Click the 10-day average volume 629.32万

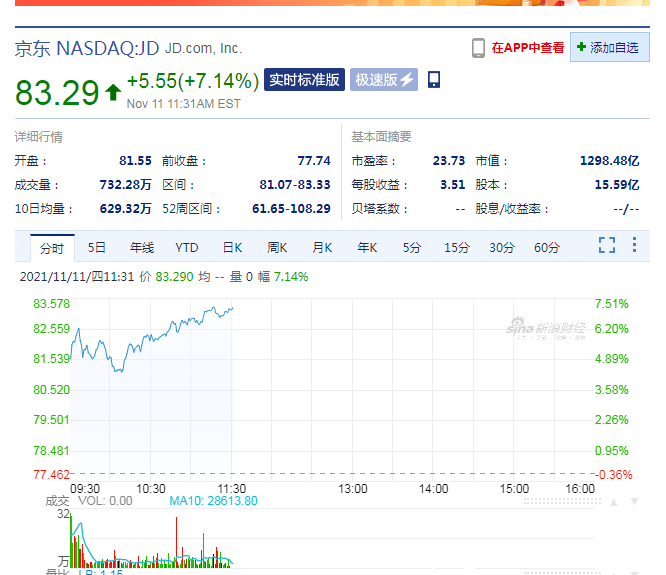[x=125, y=209]
